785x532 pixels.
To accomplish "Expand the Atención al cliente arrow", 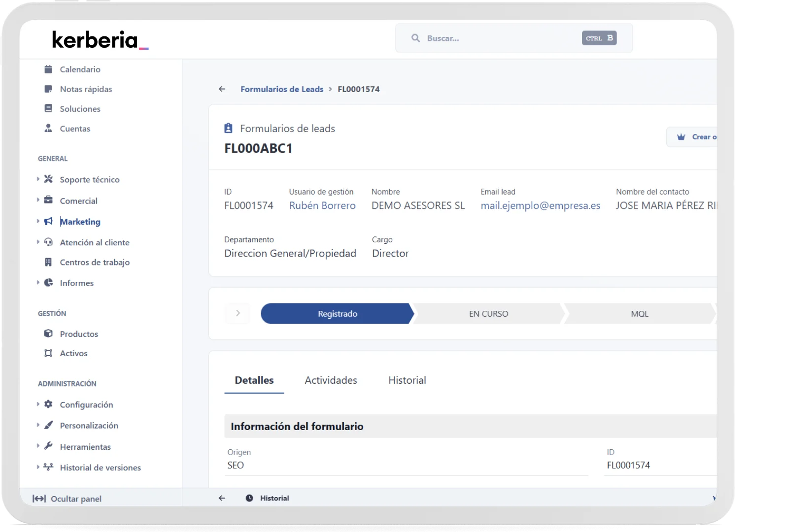I will coord(38,242).
